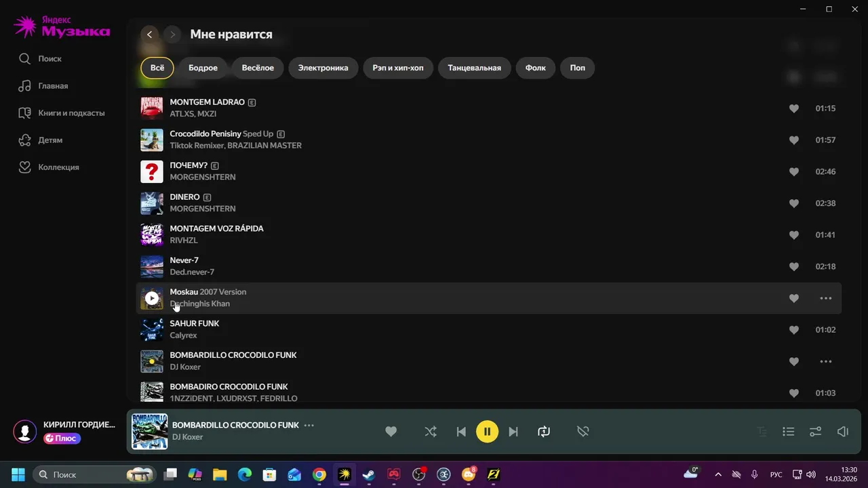This screenshot has height=488, width=868.
Task: Open more options for Moskau track
Action: pyautogui.click(x=826, y=298)
